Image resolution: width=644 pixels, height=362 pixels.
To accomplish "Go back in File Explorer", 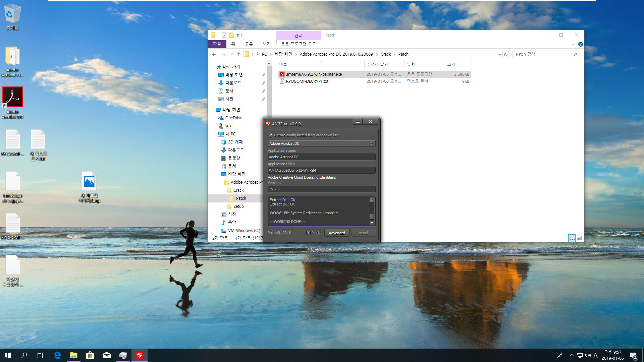I will click(x=214, y=54).
